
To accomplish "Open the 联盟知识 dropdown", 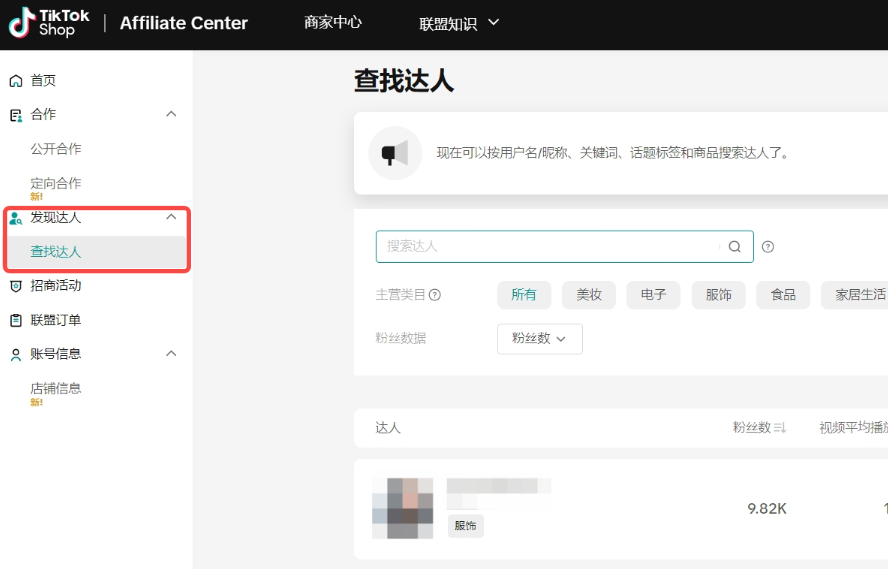I will [x=459, y=23].
